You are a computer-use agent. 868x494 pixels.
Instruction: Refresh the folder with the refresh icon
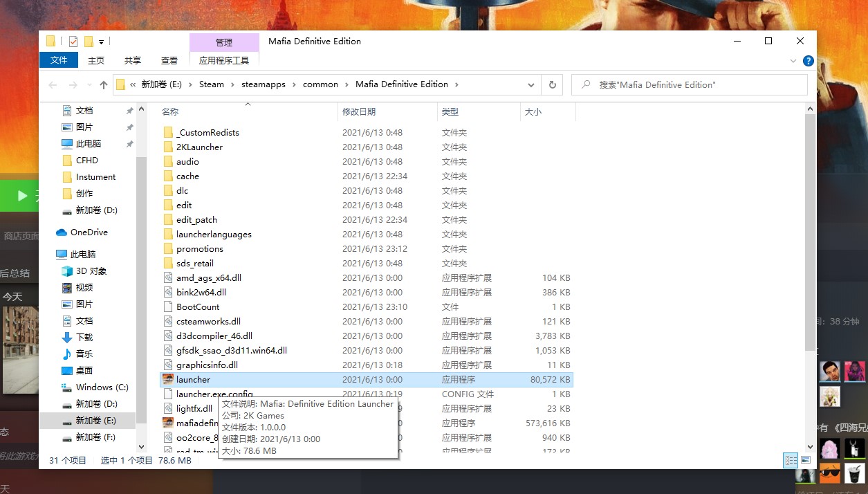[x=552, y=84]
